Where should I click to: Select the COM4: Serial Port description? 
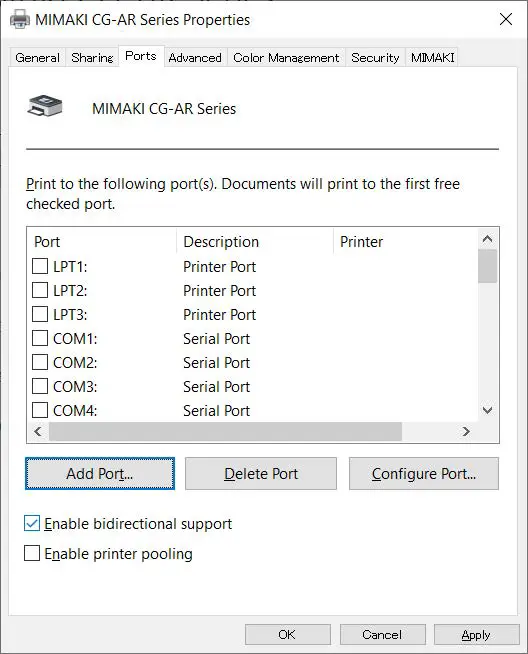point(216,411)
